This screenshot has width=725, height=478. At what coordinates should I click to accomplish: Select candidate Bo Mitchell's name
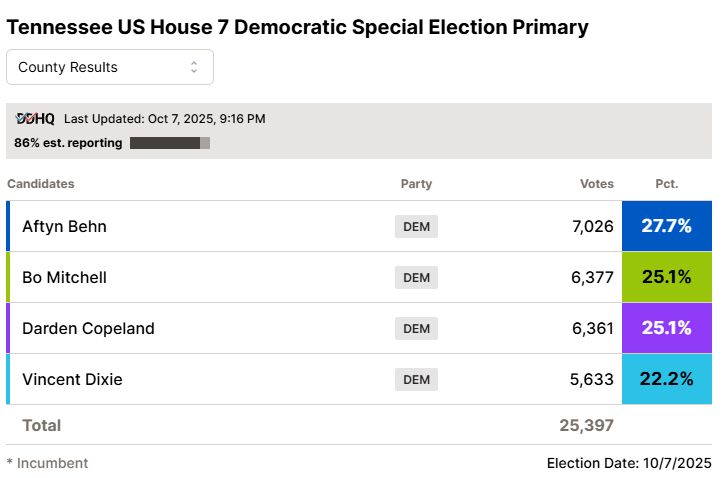click(64, 277)
